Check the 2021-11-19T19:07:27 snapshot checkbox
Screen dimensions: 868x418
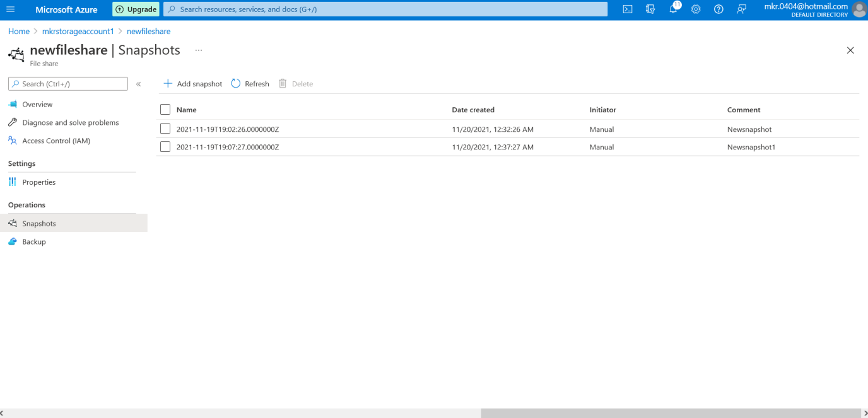165,147
